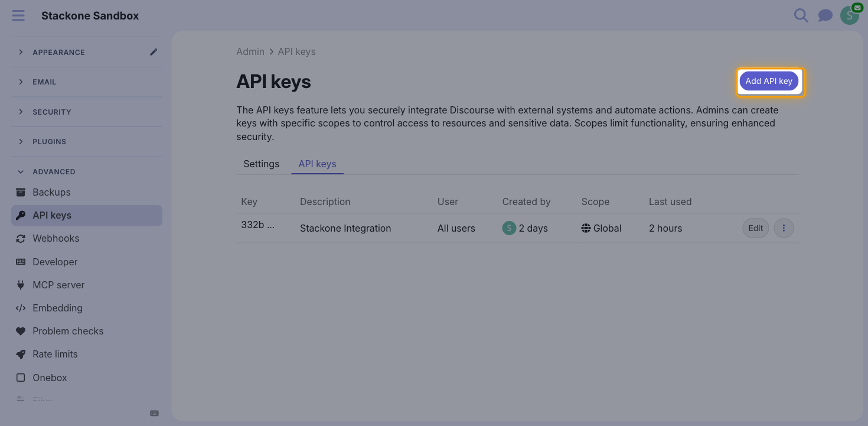
Task: Click the Add API key button
Action: click(769, 81)
